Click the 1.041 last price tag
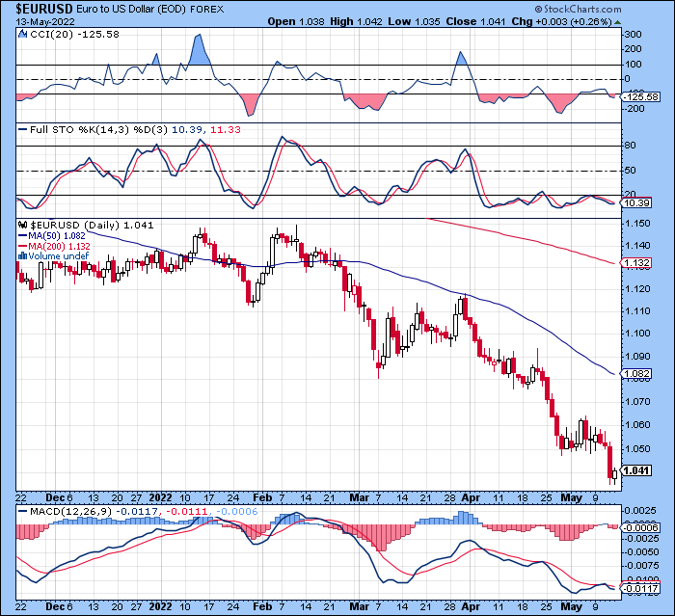The image size is (675, 616). pyautogui.click(x=636, y=470)
